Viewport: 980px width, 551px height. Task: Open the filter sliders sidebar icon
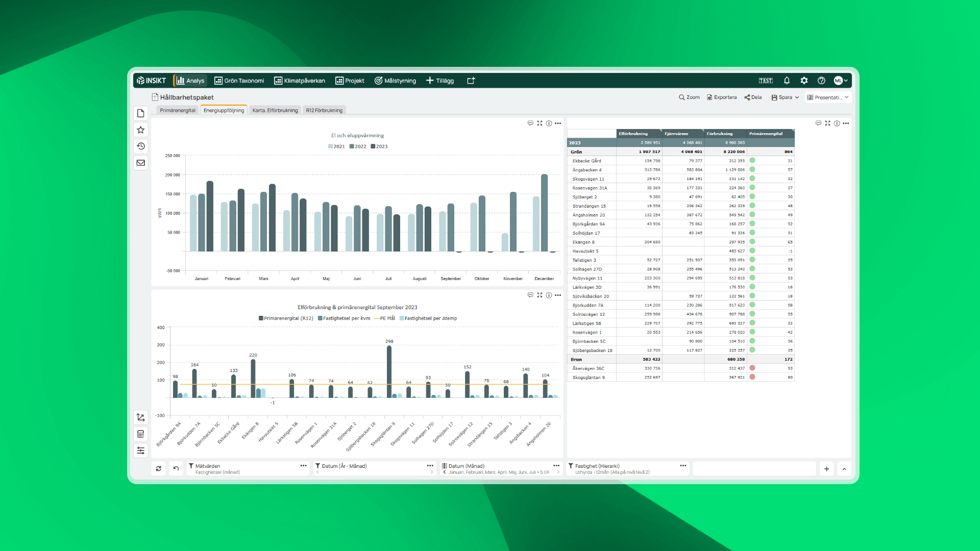[141, 450]
